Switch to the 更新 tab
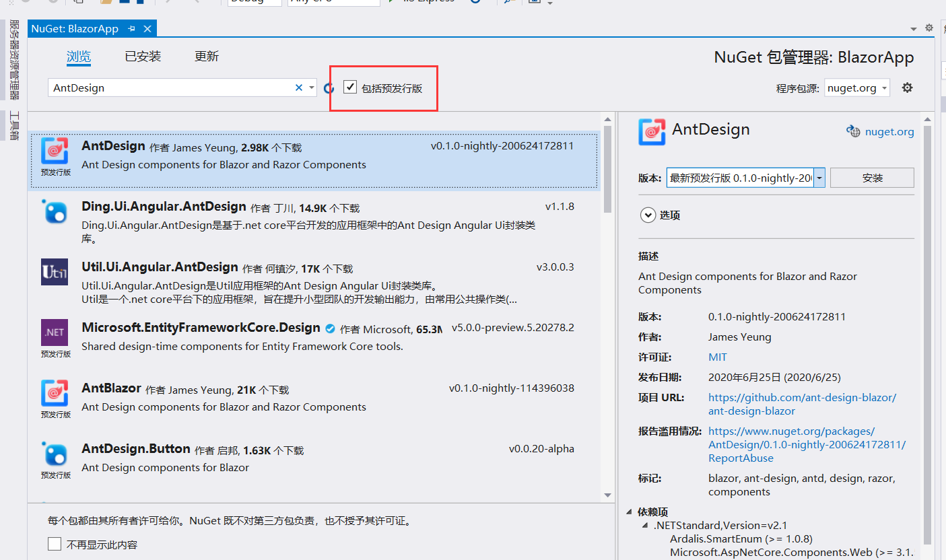946x560 pixels. tap(207, 57)
